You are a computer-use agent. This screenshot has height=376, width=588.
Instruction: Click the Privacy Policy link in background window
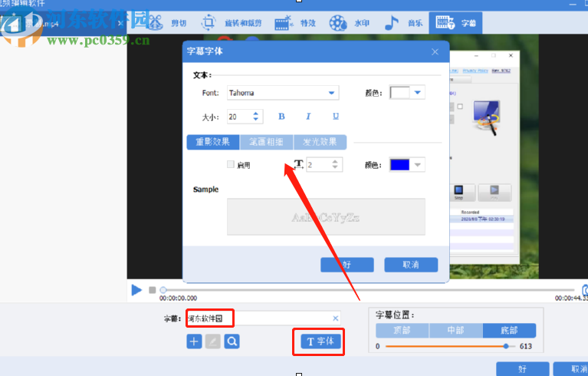pos(475,71)
